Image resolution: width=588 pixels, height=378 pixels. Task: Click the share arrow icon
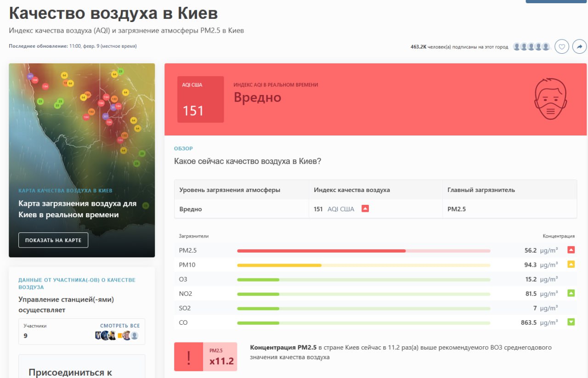click(x=579, y=46)
